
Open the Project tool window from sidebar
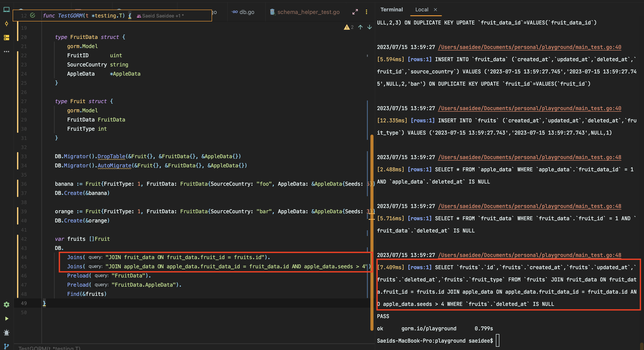click(x=7, y=9)
